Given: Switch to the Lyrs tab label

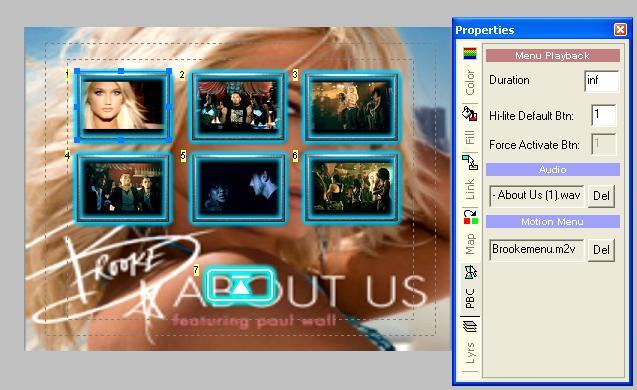Looking at the screenshot, I should click(470, 353).
